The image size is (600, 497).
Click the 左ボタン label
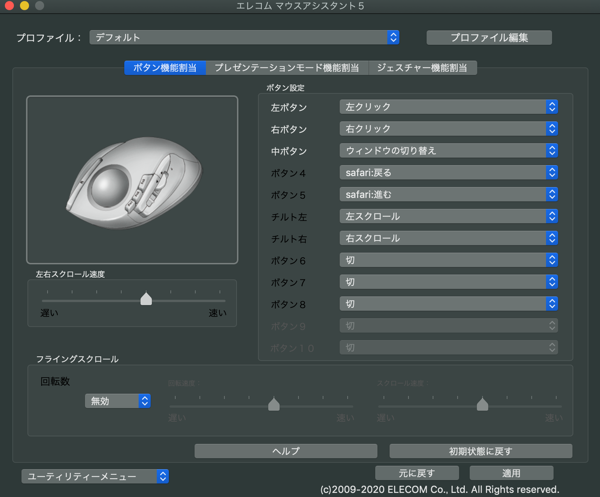289,108
